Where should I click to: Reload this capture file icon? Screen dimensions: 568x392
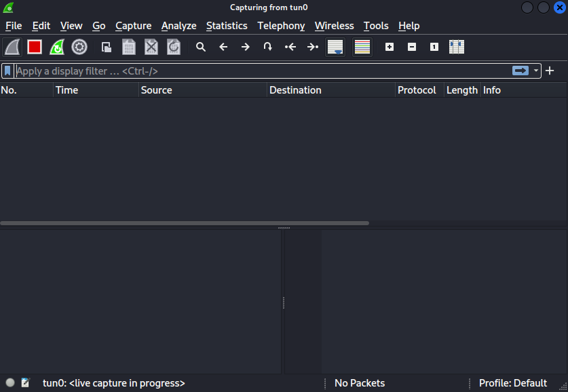coord(174,47)
